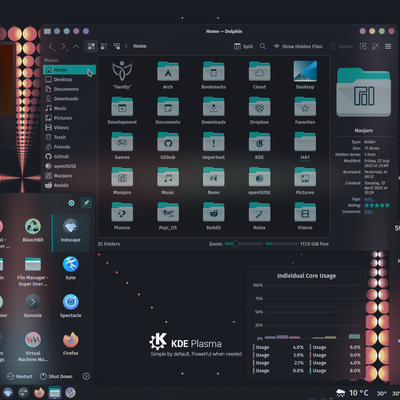The height and width of the screenshot is (400, 400).
Task: Open Friends from the Places panel
Action: coord(69,147)
